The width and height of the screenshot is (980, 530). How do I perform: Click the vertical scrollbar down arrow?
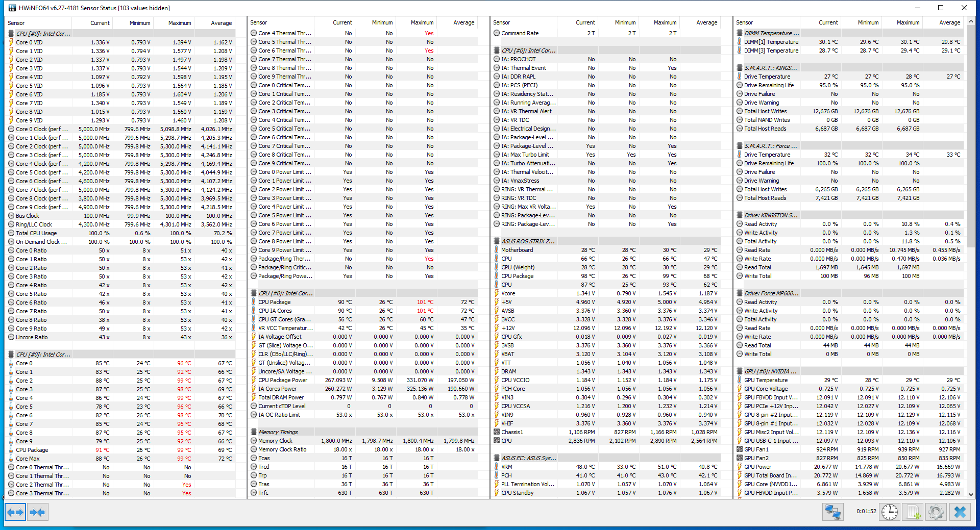pyautogui.click(x=971, y=494)
